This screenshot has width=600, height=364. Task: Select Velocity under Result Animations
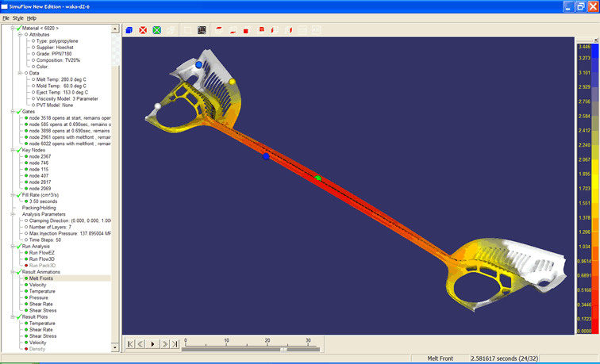point(41,285)
